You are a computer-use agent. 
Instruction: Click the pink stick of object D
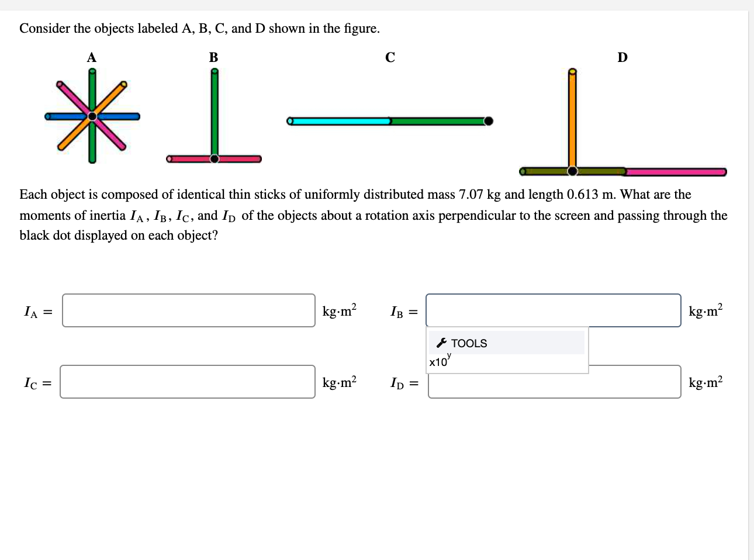tap(675, 172)
